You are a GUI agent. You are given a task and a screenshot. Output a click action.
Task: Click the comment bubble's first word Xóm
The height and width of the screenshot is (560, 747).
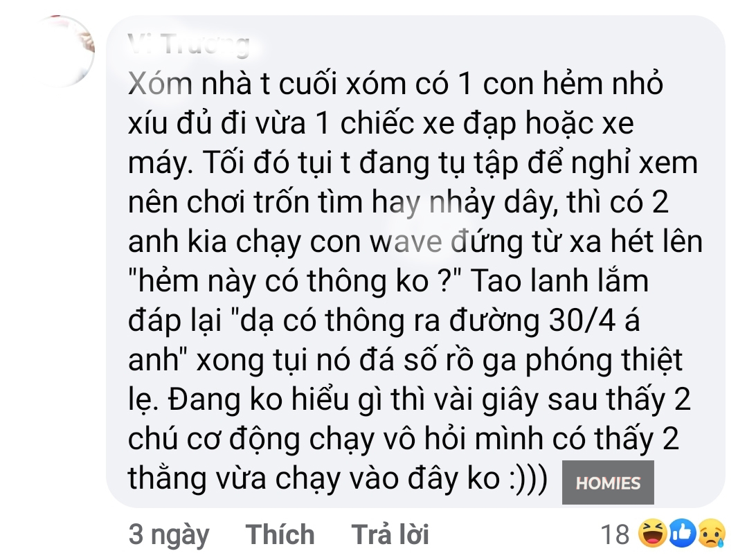pos(160,84)
